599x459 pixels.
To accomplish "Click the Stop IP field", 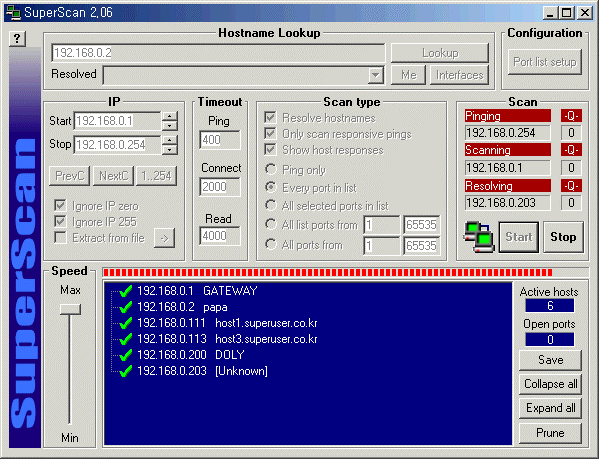I will [x=118, y=145].
